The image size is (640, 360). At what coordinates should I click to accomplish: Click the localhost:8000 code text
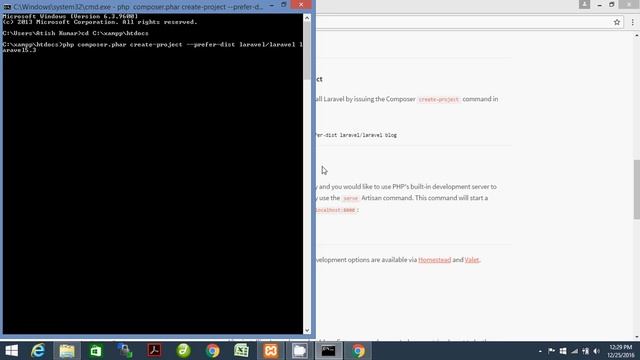337,210
